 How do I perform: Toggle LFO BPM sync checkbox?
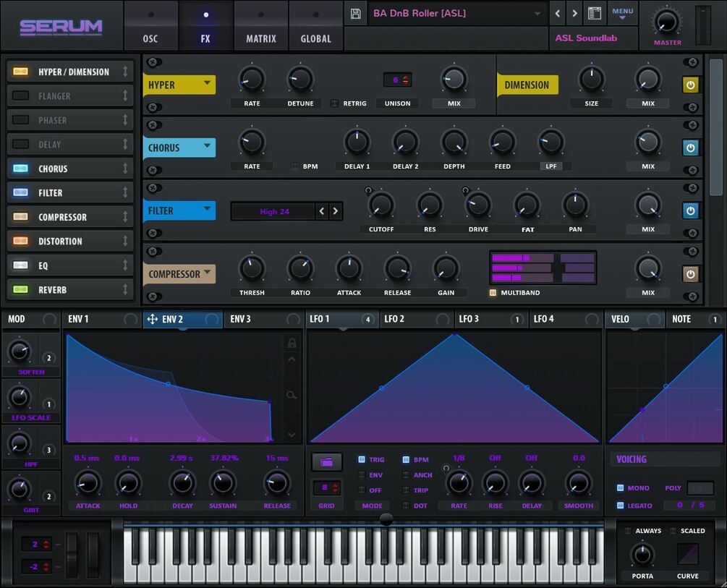406,459
